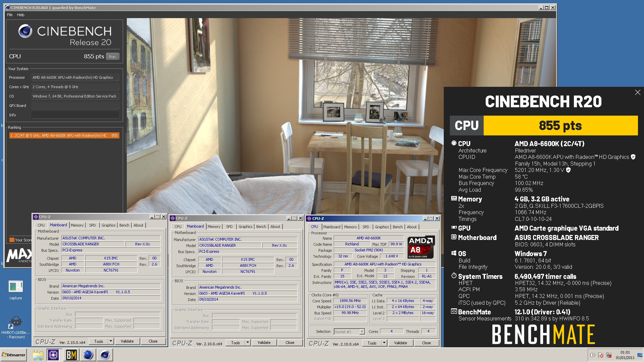The width and height of the screenshot is (644, 362).
Task: Click Close button in leftmost CPU-Z
Action: tap(153, 341)
